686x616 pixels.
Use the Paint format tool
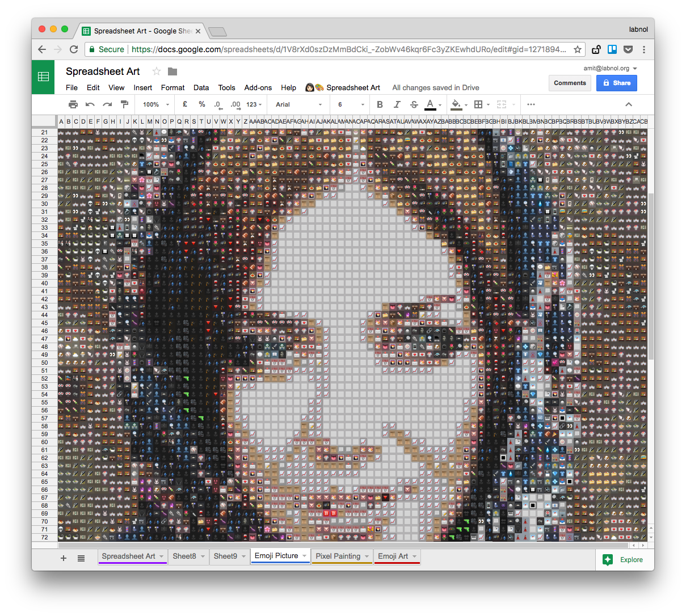pos(124,104)
